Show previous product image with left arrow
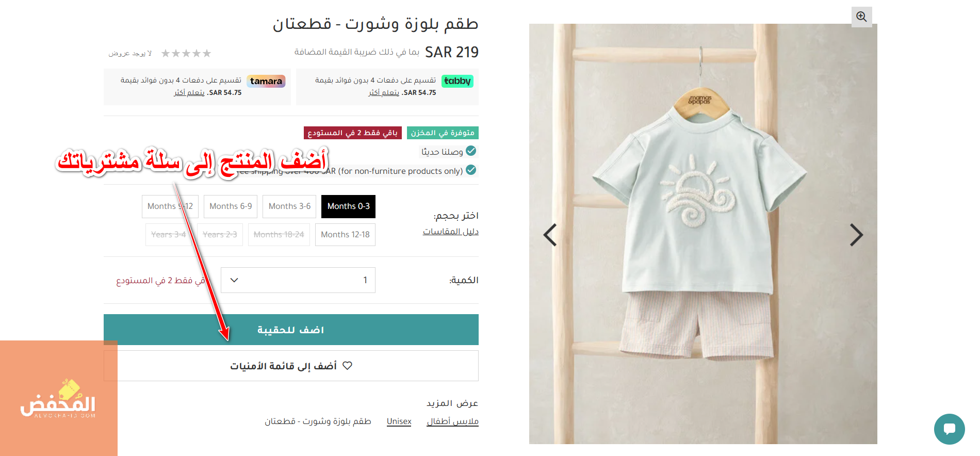 point(550,235)
